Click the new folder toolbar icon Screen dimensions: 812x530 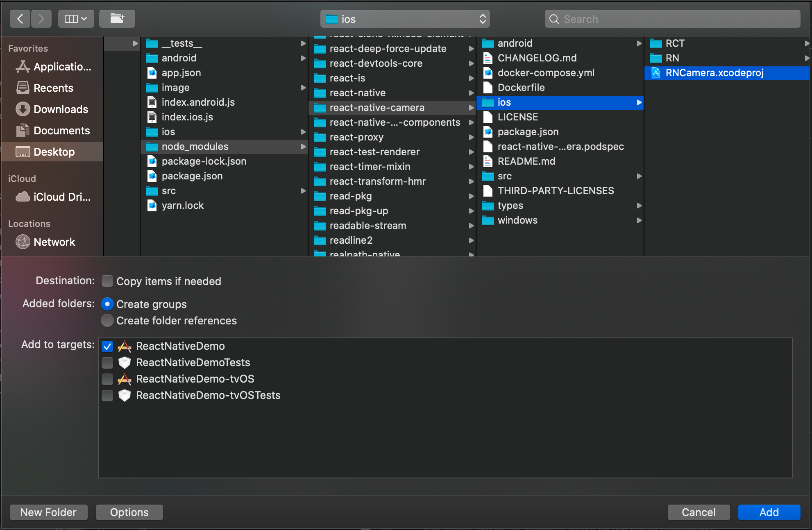click(x=117, y=19)
